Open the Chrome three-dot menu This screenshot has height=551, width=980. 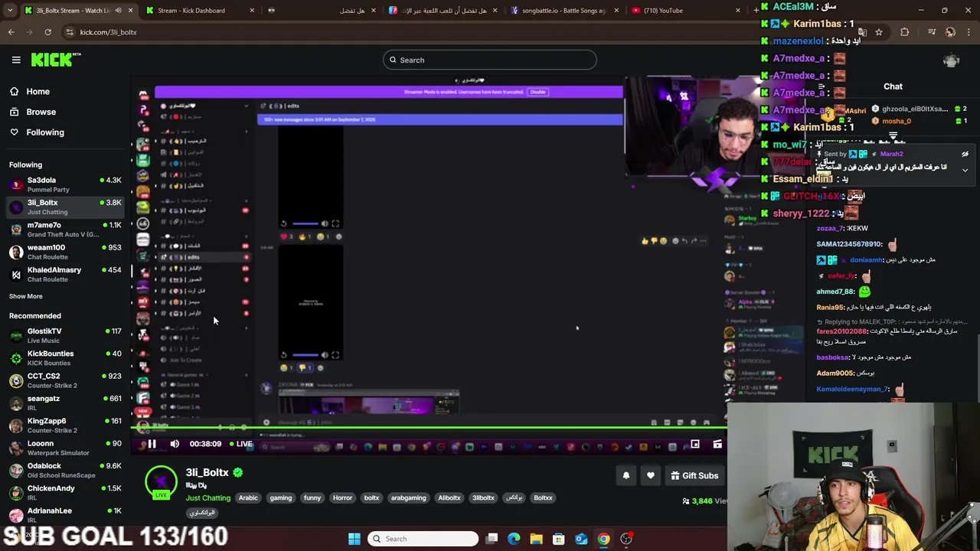pyautogui.click(x=969, y=32)
